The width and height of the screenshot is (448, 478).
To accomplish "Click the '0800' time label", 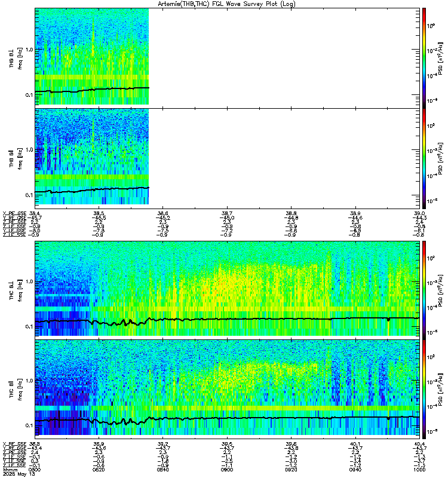I will click(x=35, y=470).
